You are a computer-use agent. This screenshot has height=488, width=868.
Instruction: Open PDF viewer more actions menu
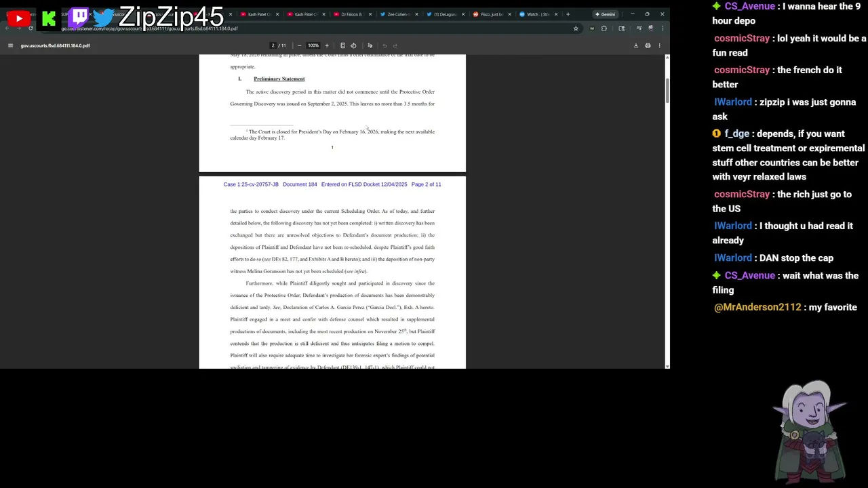pyautogui.click(x=659, y=45)
